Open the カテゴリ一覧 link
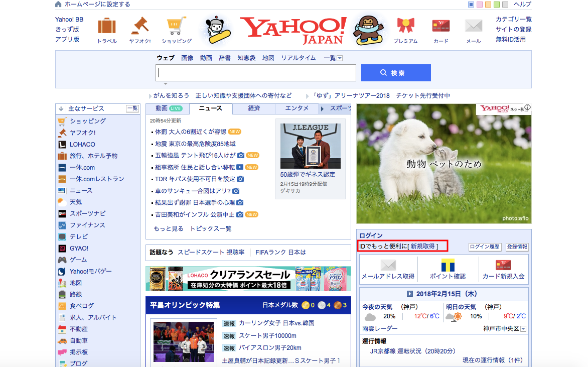 click(514, 19)
